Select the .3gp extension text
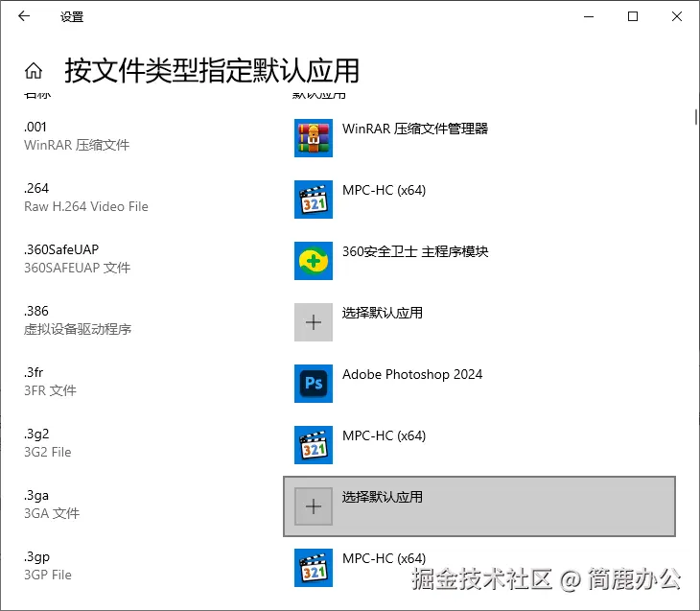700x611 pixels. 36,556
